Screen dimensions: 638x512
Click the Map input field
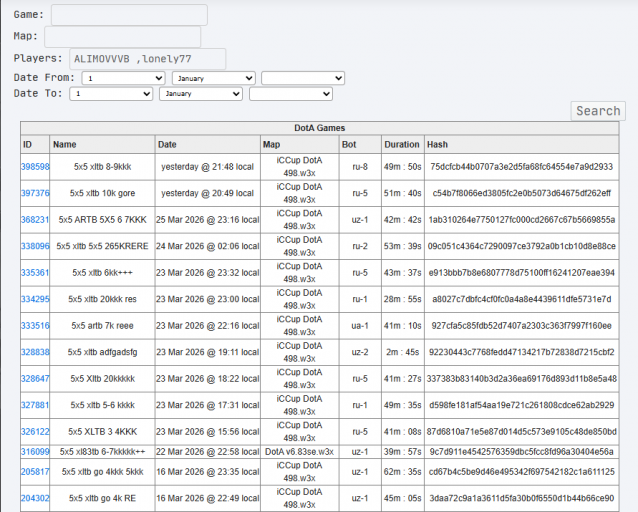pos(122,37)
